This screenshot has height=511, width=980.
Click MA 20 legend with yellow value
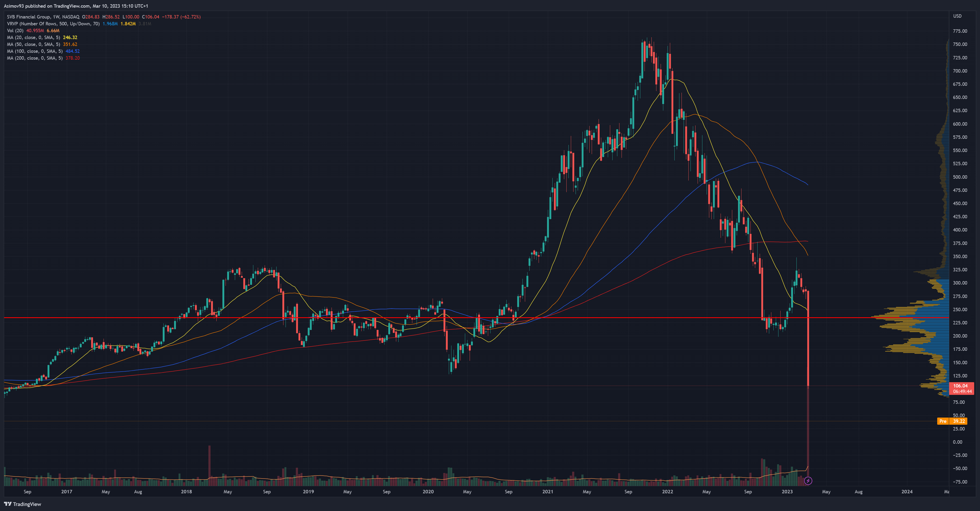click(x=34, y=37)
